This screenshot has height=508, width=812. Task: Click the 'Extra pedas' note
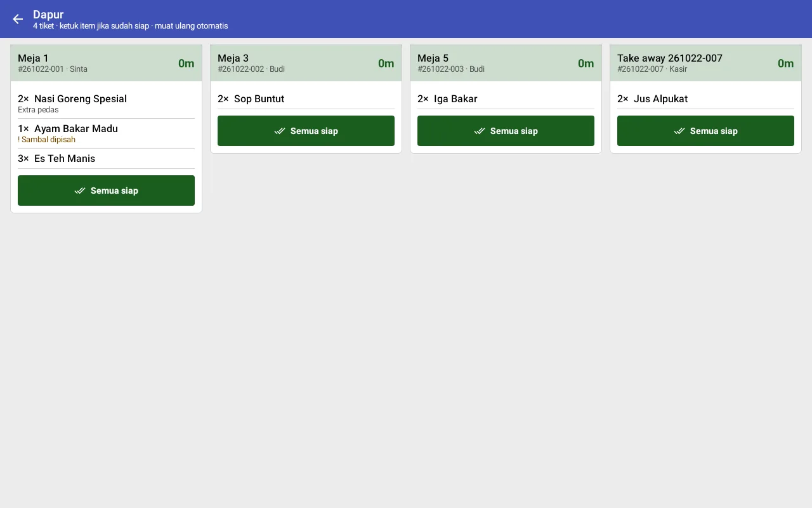[x=38, y=110]
